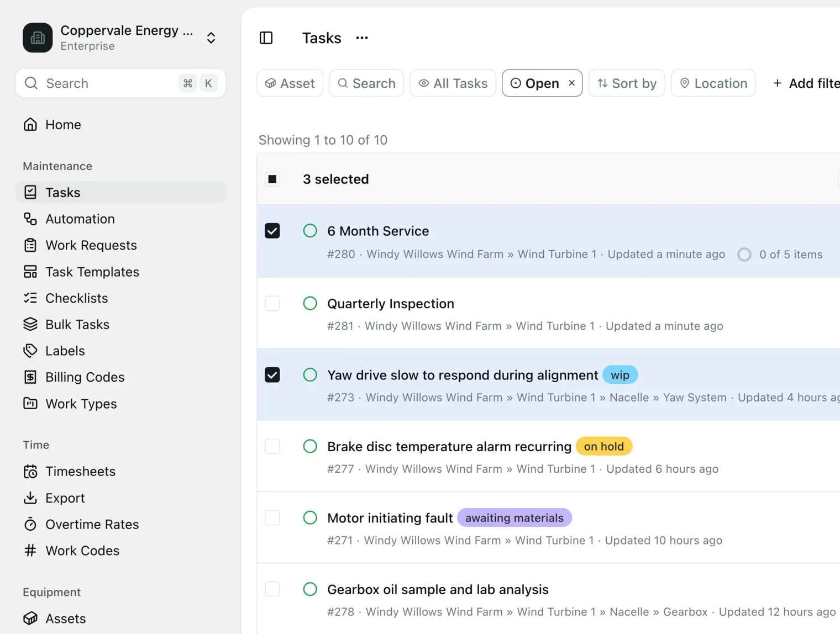
Task: Click the 0 of 5 items progress ring
Action: click(744, 255)
